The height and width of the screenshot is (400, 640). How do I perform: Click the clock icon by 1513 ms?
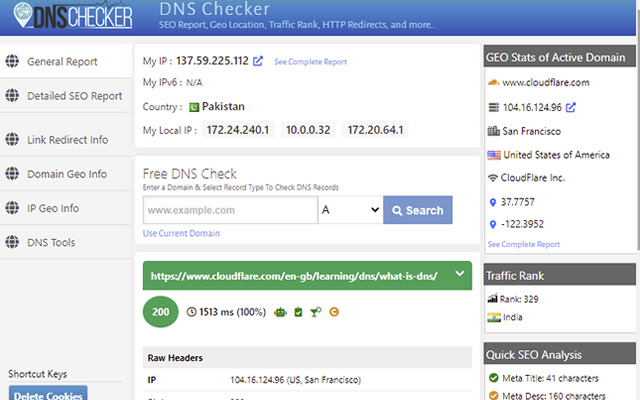[191, 312]
